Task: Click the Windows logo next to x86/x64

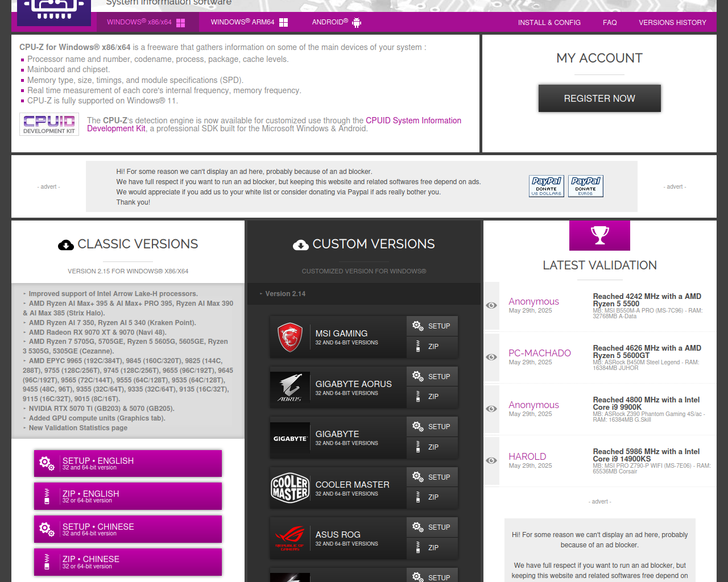Action: pyautogui.click(x=180, y=23)
